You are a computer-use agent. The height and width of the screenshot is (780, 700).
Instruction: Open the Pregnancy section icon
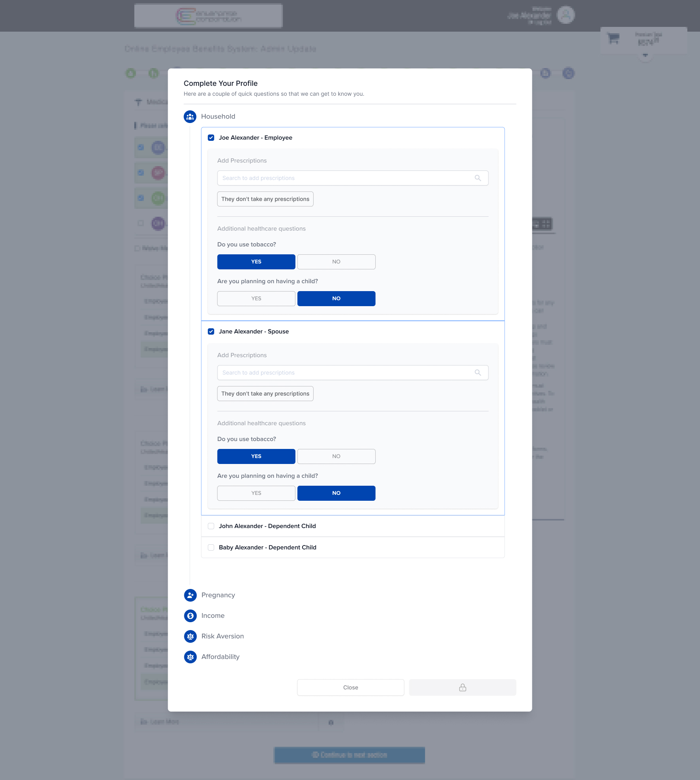190,595
